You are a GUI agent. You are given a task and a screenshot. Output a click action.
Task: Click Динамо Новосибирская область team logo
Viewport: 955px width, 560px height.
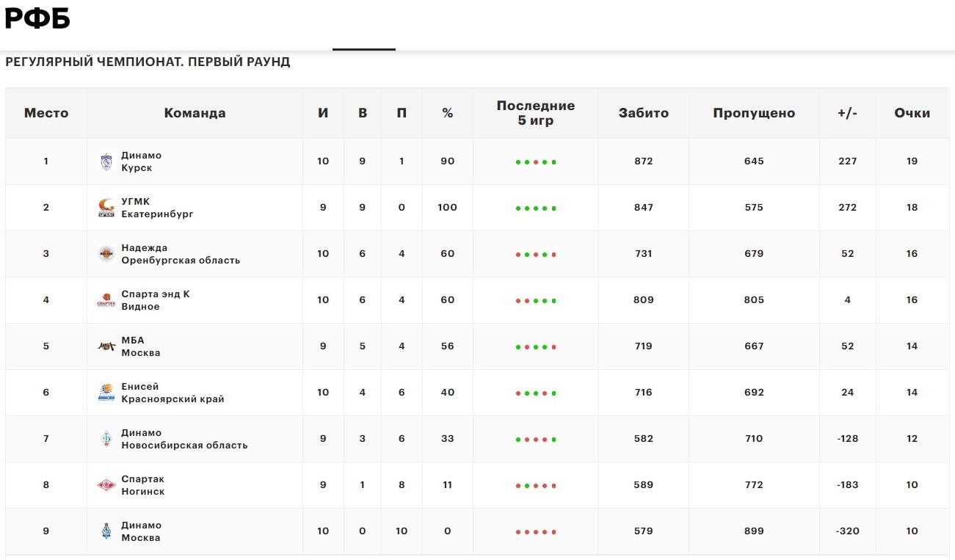point(106,439)
